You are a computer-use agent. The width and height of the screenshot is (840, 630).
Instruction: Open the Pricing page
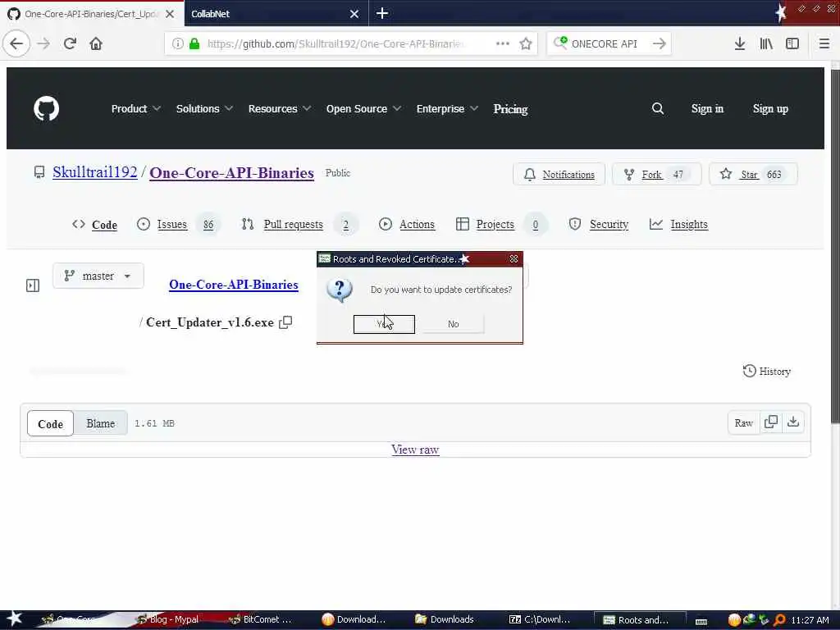tap(510, 109)
